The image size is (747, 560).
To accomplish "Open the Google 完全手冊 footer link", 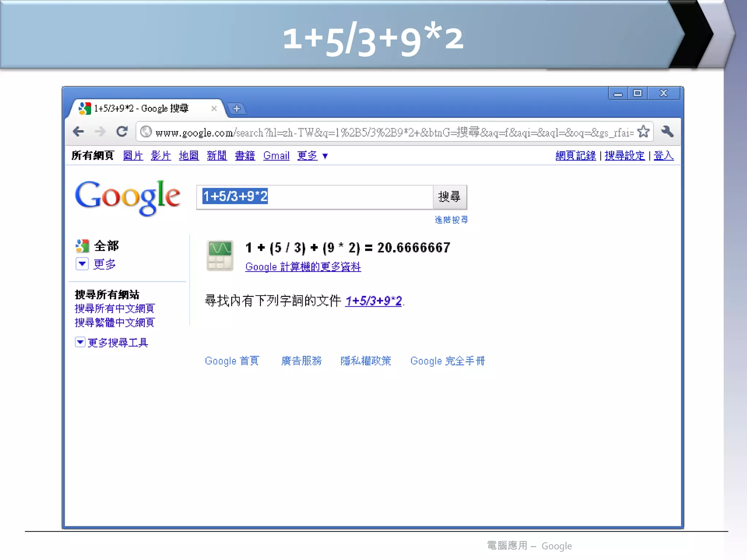I will (x=448, y=361).
